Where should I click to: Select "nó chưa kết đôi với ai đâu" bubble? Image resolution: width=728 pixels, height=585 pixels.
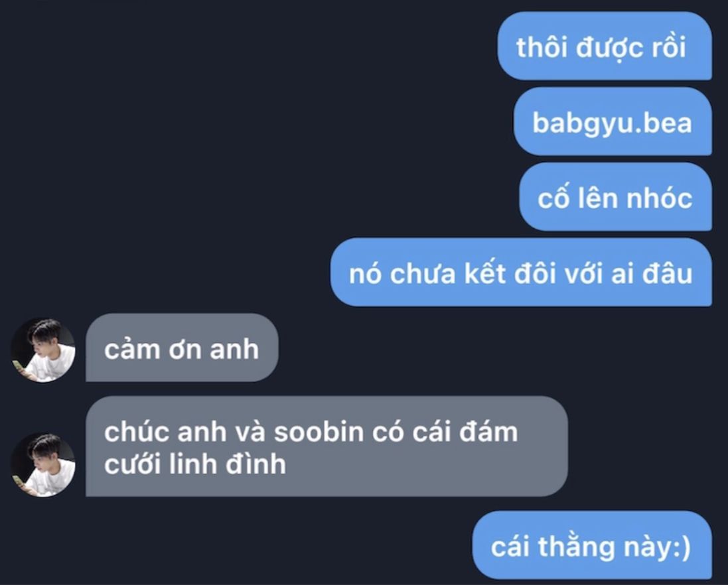(521, 272)
